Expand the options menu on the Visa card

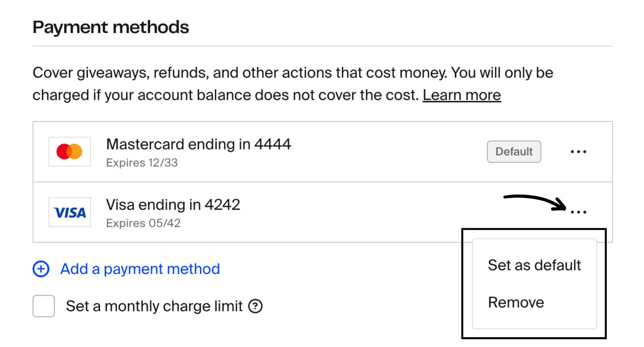[x=578, y=211]
